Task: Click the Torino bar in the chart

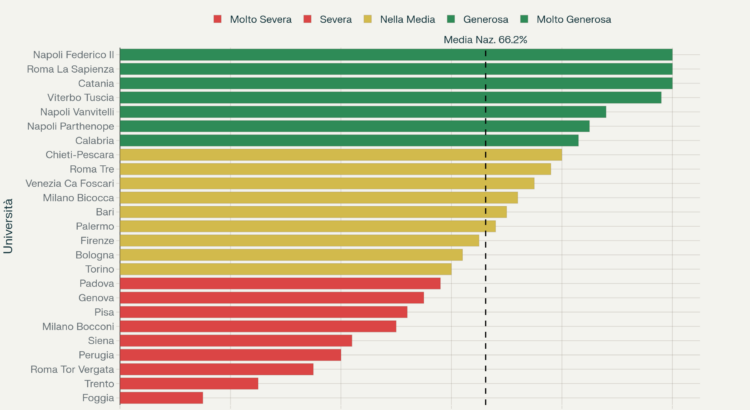Action: (x=285, y=269)
